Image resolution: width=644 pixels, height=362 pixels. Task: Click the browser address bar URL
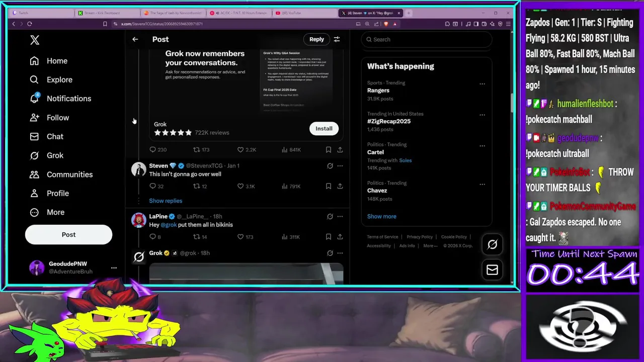pos(162,24)
